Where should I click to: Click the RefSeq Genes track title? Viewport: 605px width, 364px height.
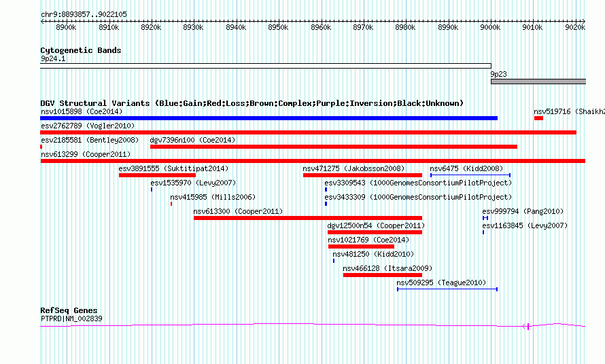pyautogui.click(x=69, y=310)
